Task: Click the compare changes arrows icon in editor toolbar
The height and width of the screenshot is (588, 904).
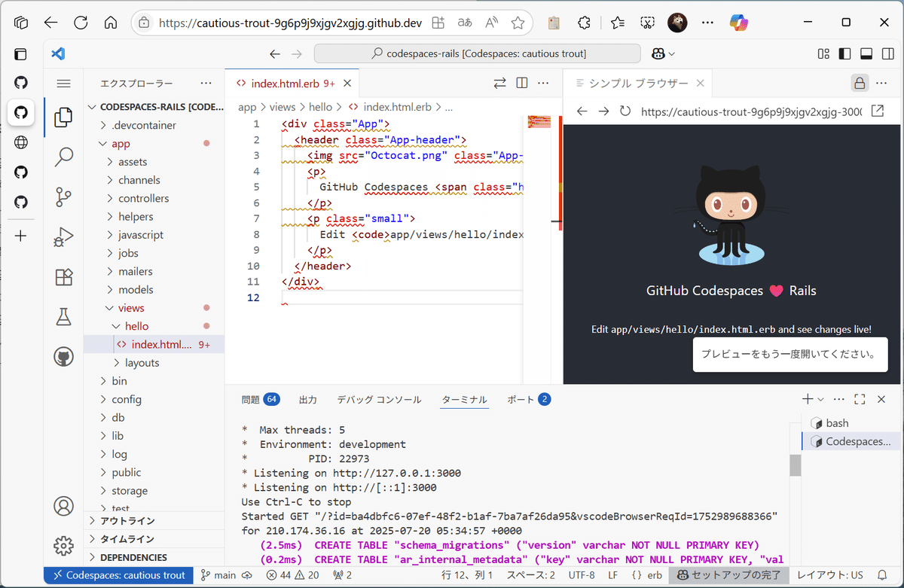Action: coord(500,84)
